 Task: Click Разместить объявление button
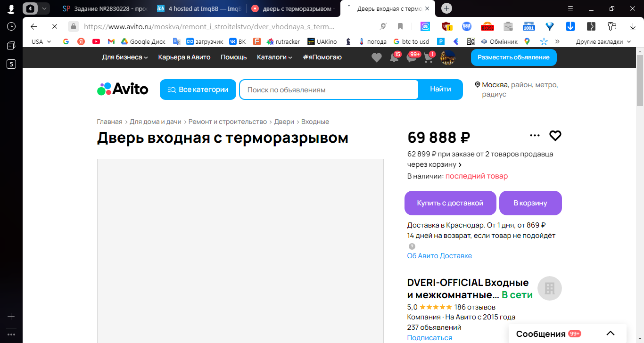point(513,57)
